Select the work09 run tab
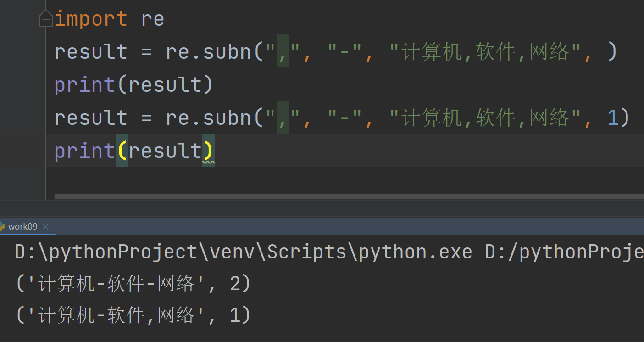644x342 pixels. click(x=23, y=226)
